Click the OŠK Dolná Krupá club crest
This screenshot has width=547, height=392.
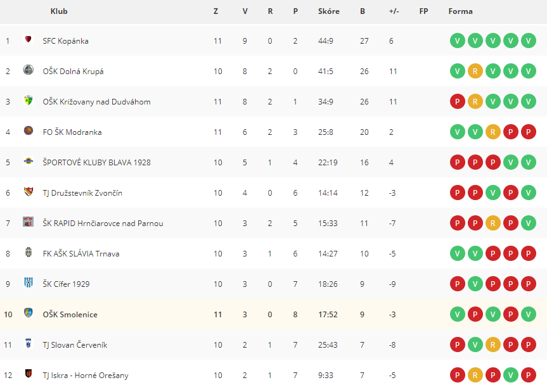29,70
